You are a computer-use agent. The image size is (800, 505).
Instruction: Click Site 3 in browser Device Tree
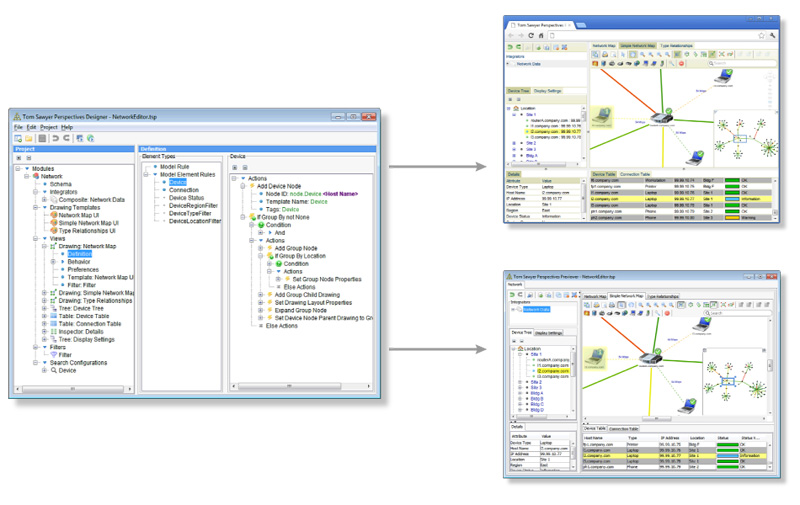531,149
